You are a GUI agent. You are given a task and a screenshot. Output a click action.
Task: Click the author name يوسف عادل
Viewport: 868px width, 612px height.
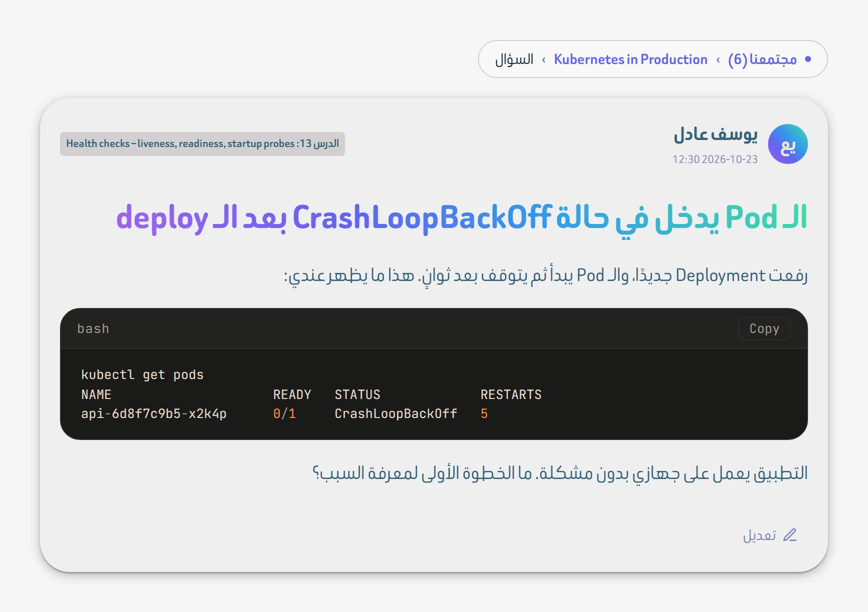[715, 134]
